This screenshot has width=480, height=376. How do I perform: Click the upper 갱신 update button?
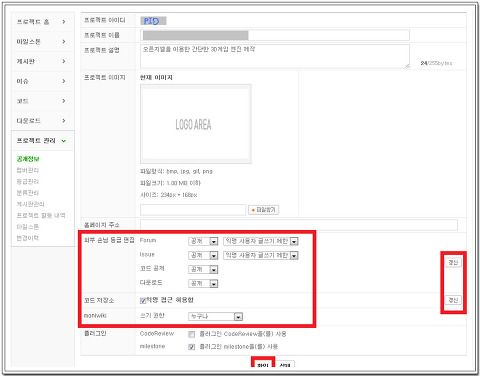point(453,262)
